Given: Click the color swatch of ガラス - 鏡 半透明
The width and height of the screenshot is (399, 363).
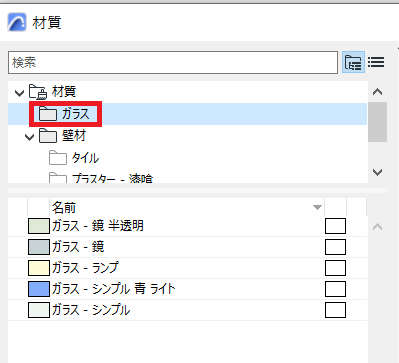Looking at the screenshot, I should click(x=39, y=226).
